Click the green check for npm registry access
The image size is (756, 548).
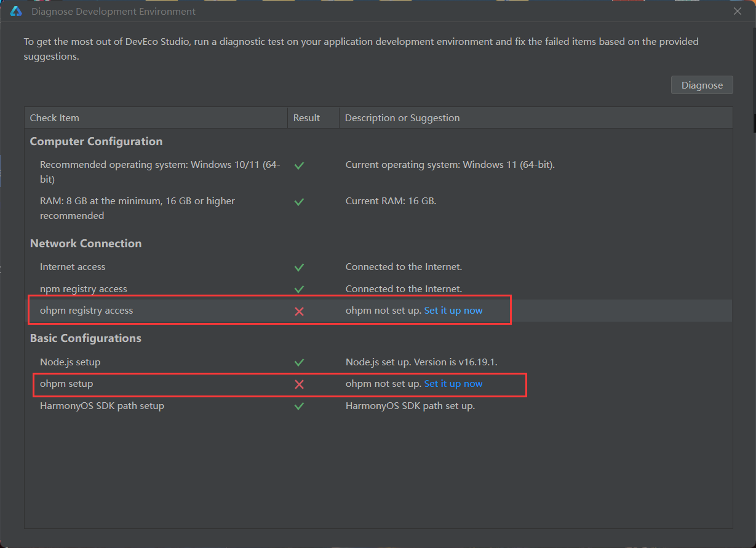click(x=299, y=289)
